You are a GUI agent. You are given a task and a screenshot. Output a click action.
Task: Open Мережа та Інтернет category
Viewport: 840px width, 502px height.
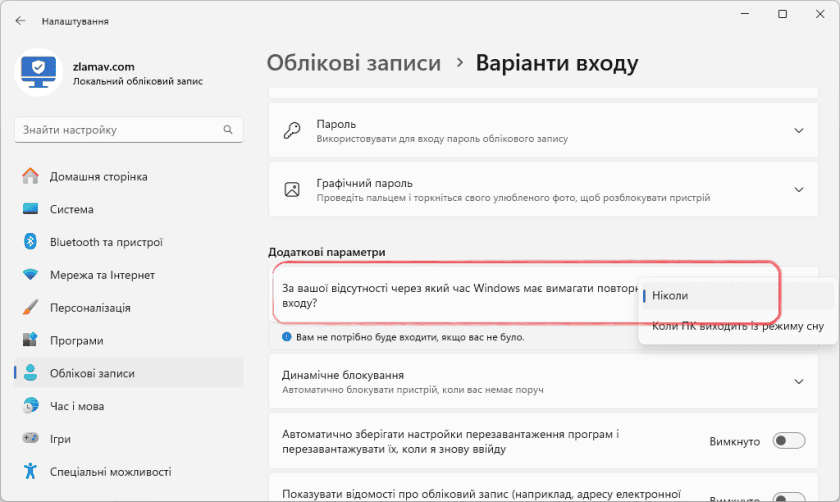(129, 275)
